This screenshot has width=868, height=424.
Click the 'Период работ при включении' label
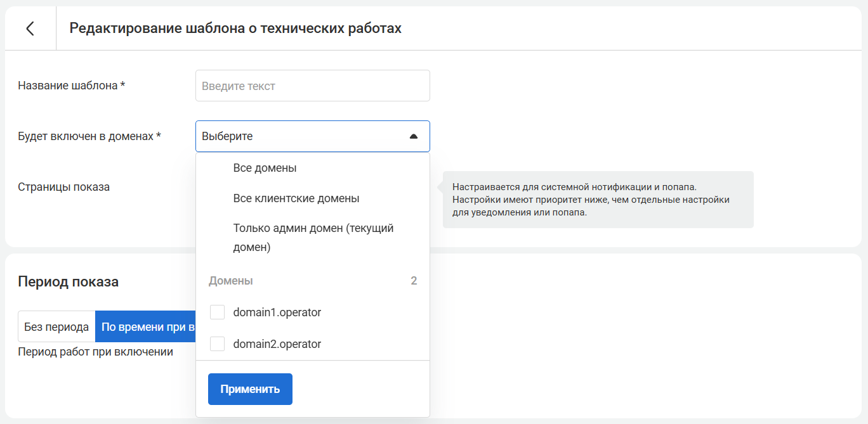(95, 352)
